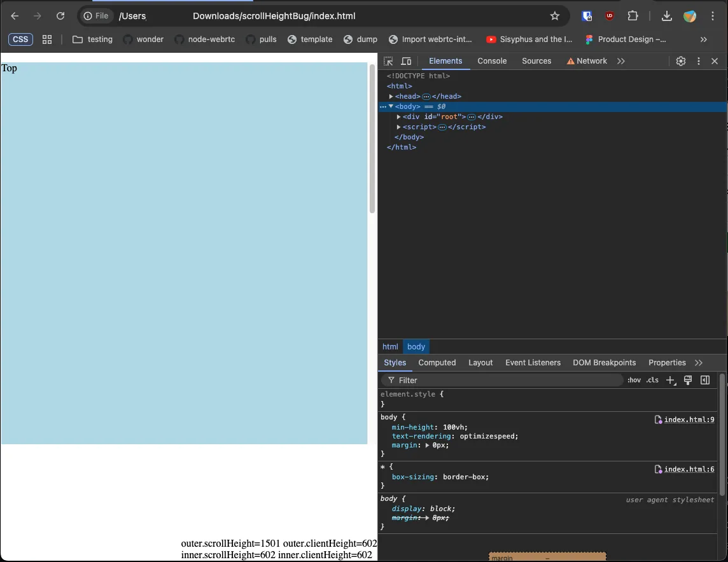Select the closing html tag
Screen dimensions: 728x562
402,147
